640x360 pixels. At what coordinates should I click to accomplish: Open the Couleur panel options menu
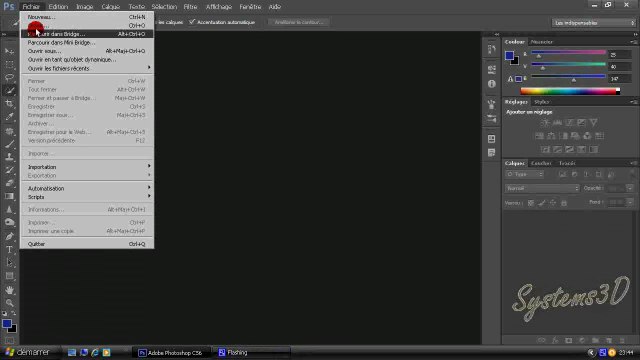(633, 42)
